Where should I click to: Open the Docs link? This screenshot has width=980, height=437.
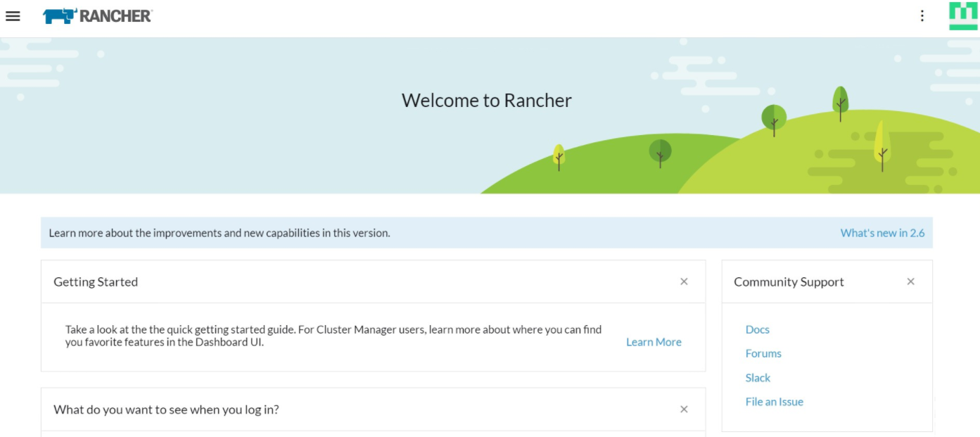click(757, 329)
